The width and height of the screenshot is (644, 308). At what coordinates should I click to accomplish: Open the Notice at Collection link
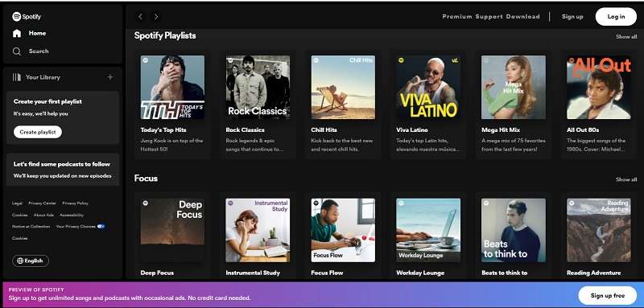[x=31, y=227]
